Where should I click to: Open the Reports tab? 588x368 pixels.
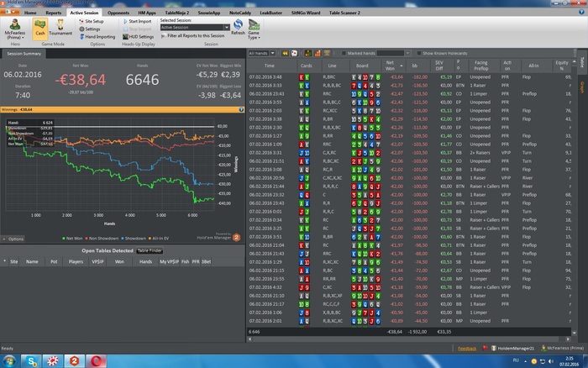[54, 13]
